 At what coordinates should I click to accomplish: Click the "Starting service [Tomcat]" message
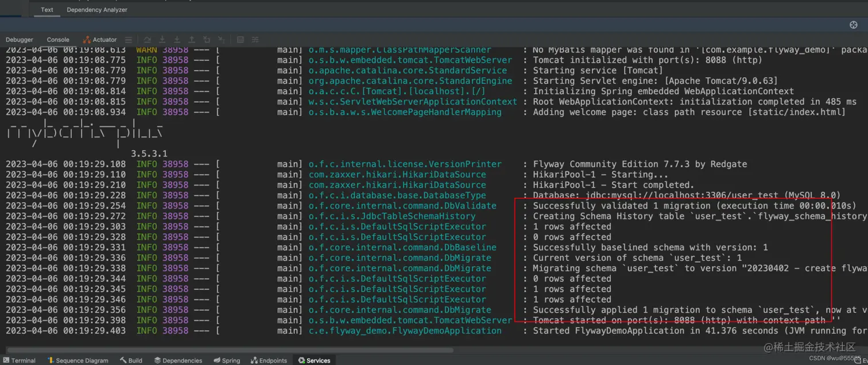598,71
